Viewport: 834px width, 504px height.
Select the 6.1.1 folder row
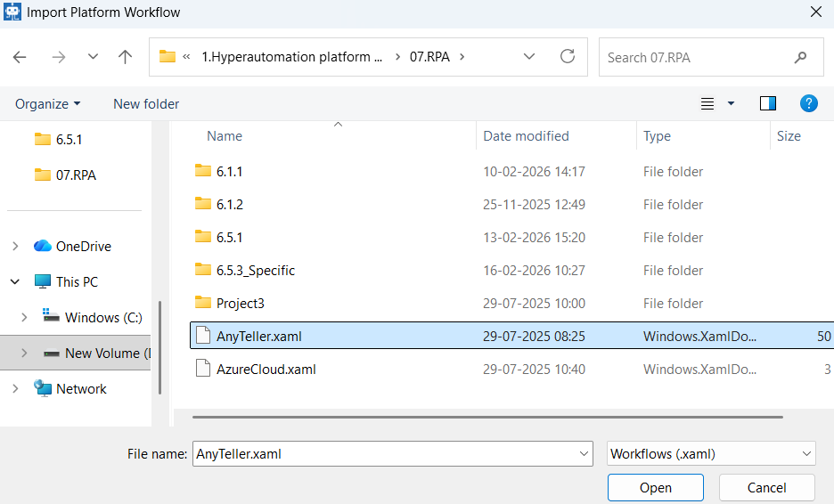pyautogui.click(x=511, y=172)
